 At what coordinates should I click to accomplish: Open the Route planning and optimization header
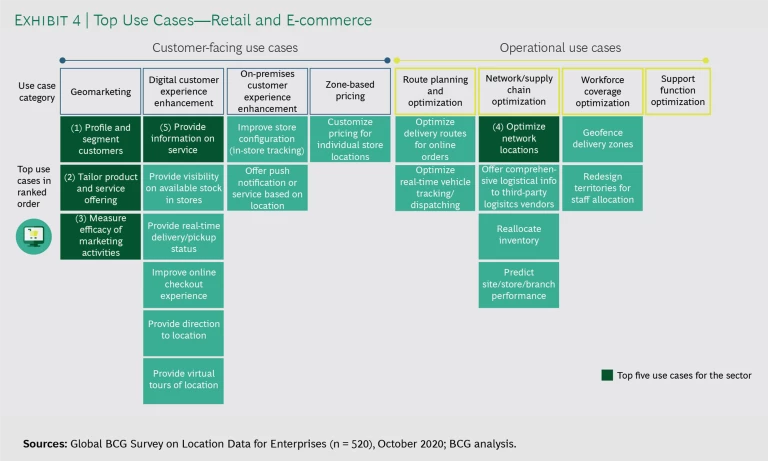[x=434, y=91]
